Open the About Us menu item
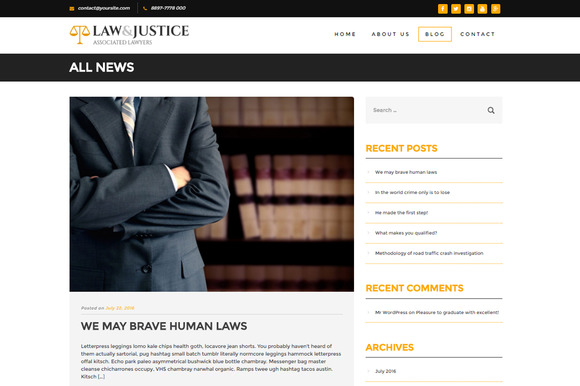This screenshot has height=386, width=580. (x=391, y=34)
